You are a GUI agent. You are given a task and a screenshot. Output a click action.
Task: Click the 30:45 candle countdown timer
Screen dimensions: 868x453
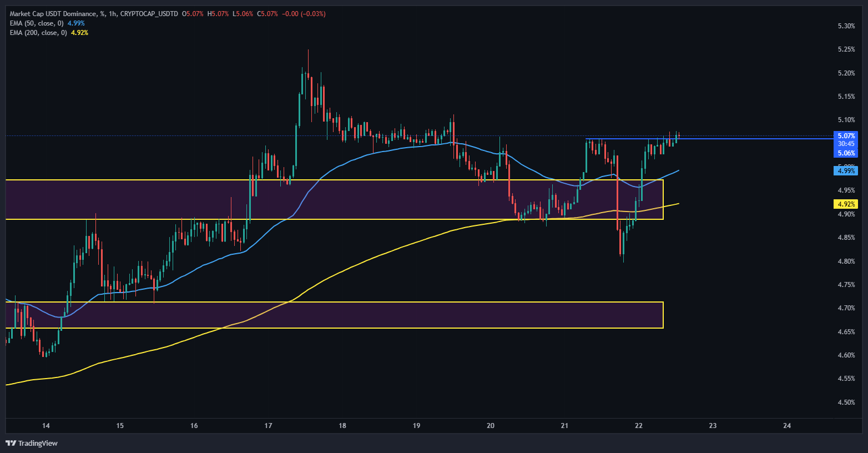tap(846, 144)
